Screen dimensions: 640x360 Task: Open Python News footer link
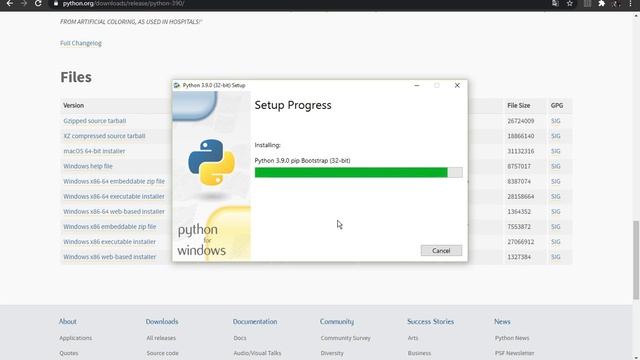point(512,338)
